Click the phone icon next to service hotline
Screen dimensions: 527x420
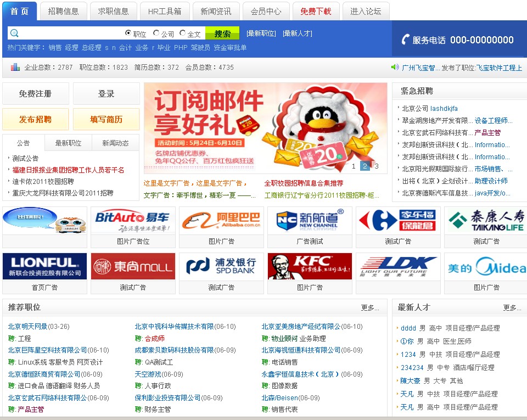pyautogui.click(x=406, y=40)
